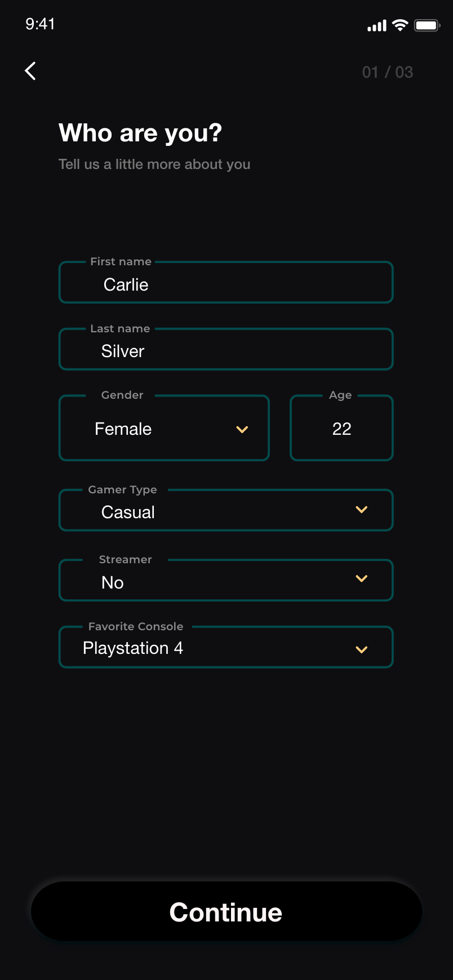453x980 pixels.
Task: Open the Streamer dropdown showing No
Action: pos(226,580)
